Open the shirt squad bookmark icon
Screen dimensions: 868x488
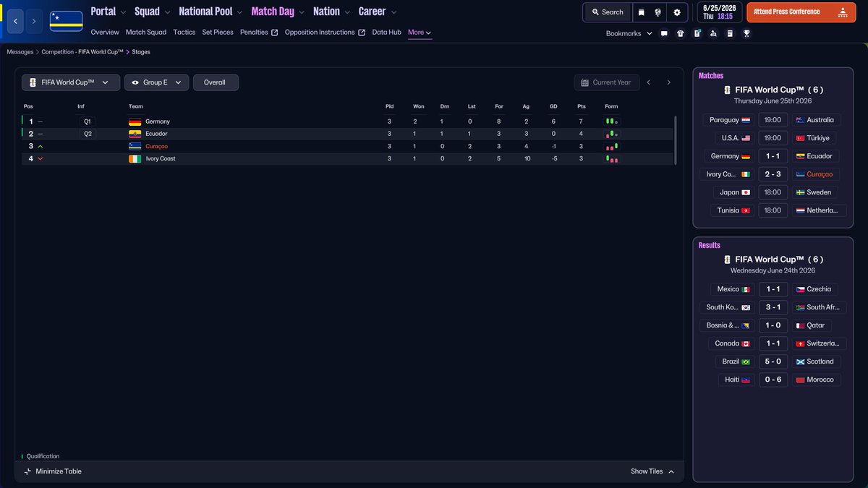[681, 33]
